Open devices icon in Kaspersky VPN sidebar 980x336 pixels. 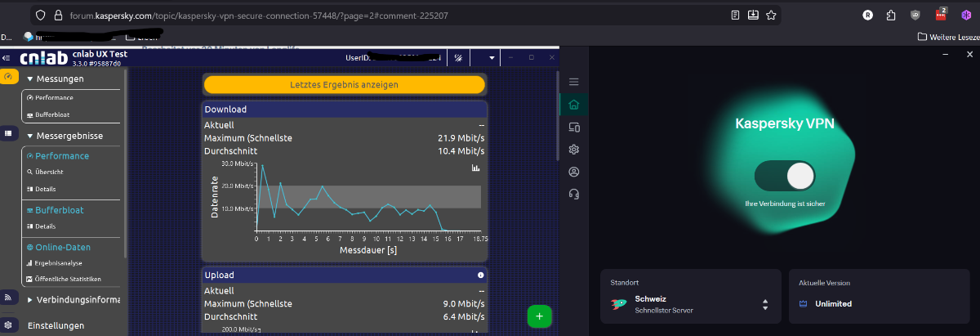coord(573,128)
